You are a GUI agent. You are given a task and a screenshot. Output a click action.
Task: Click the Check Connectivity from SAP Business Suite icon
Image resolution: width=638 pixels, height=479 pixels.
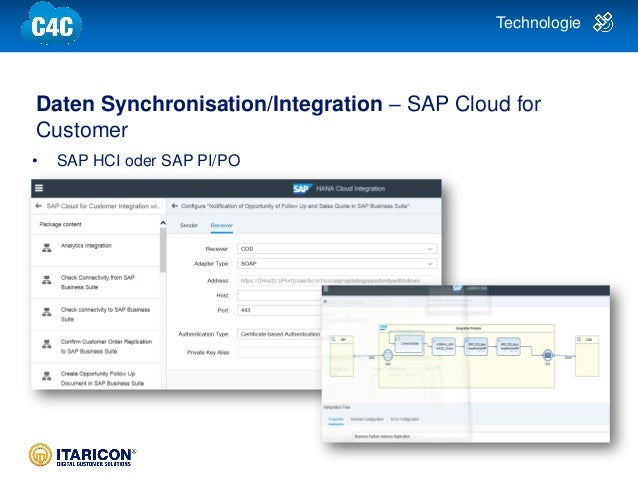tap(47, 280)
